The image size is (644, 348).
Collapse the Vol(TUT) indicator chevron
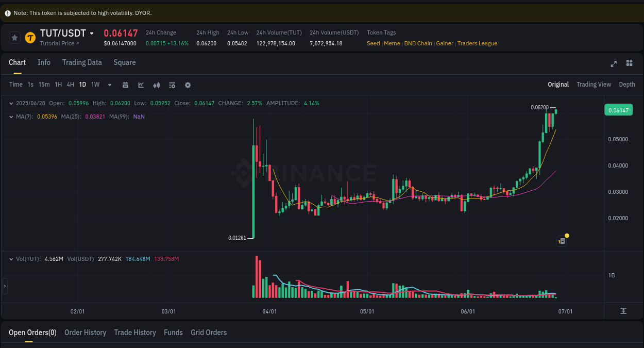[10, 259]
